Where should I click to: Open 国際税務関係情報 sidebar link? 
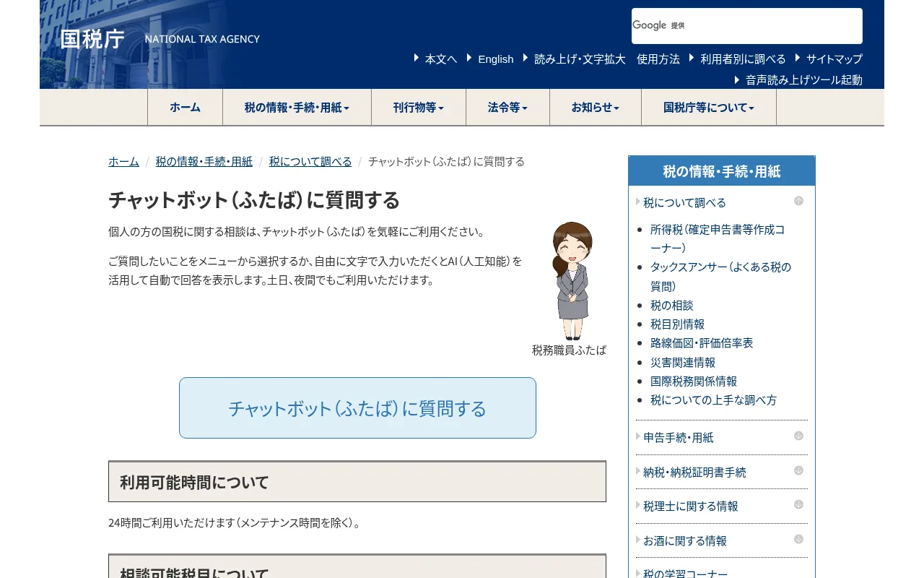694,381
